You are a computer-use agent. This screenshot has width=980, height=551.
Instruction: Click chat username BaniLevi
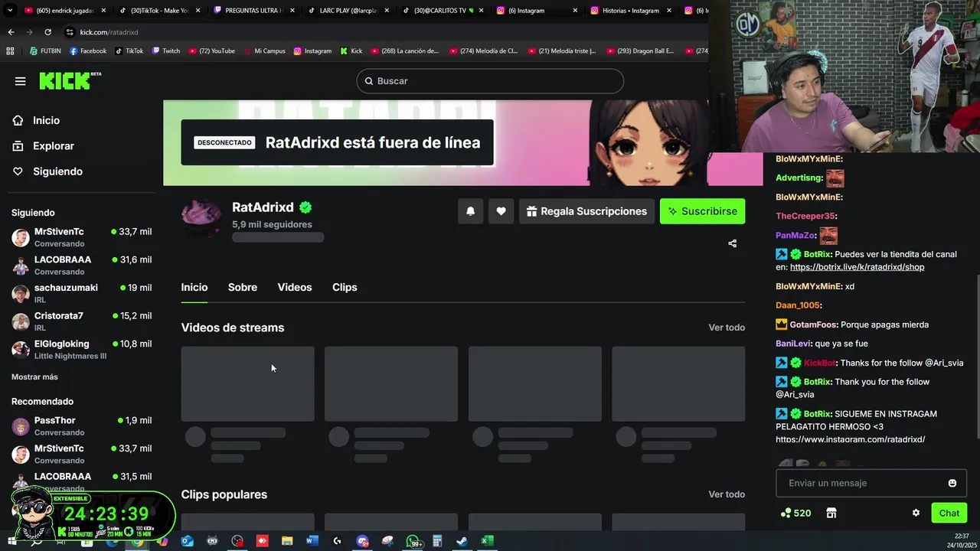point(793,344)
